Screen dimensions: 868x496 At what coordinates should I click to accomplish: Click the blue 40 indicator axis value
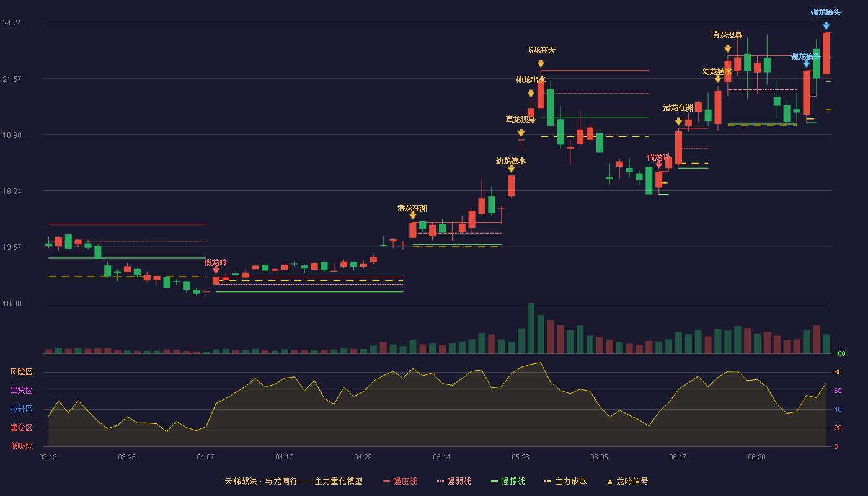coord(838,409)
